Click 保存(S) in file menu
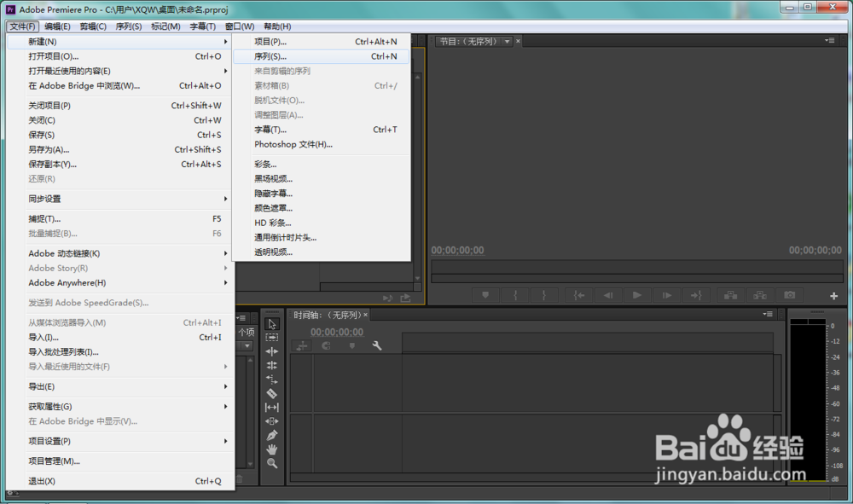Image resolution: width=853 pixels, height=504 pixels. [119, 135]
